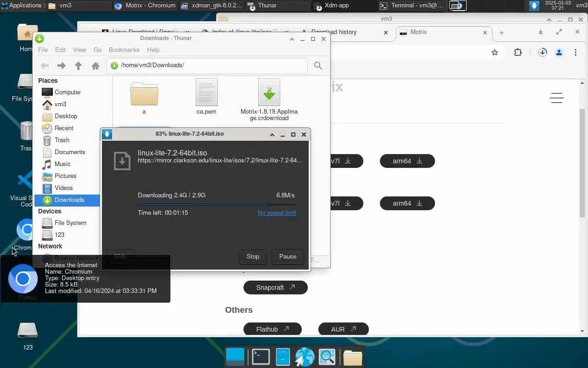The image size is (588, 368).
Task: Open Documents in Thunar sidebar
Action: coord(69,152)
